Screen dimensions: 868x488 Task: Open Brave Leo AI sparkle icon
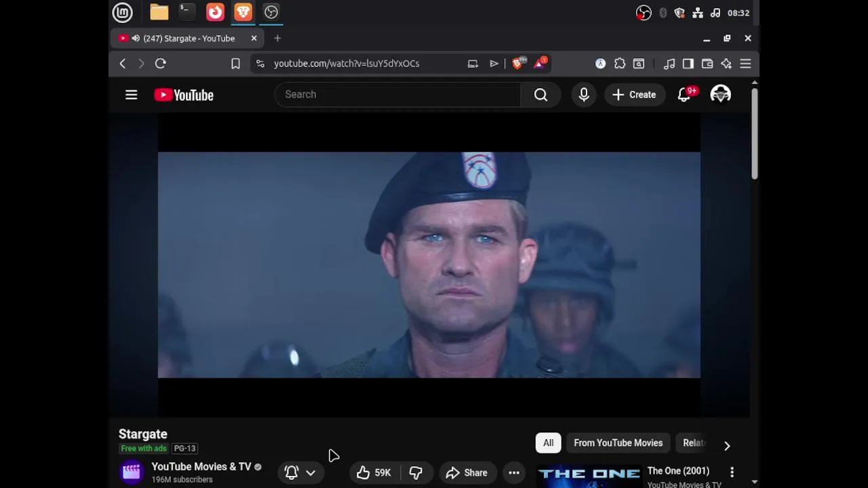point(726,63)
